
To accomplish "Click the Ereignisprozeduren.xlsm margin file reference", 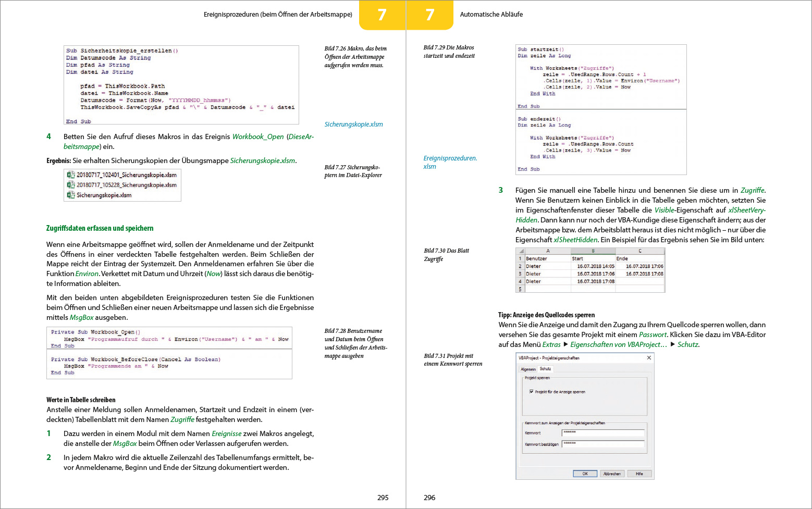I will (450, 162).
